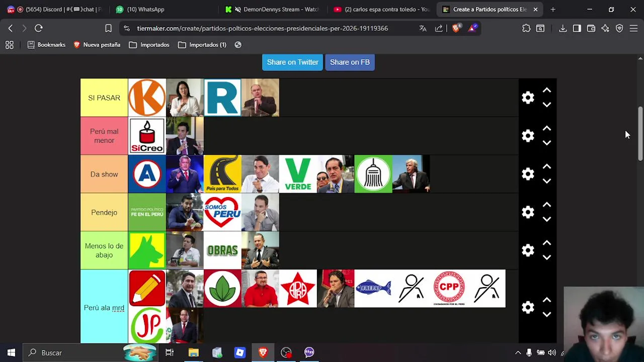
Task: Select the green dog party logo
Action: [147, 250]
